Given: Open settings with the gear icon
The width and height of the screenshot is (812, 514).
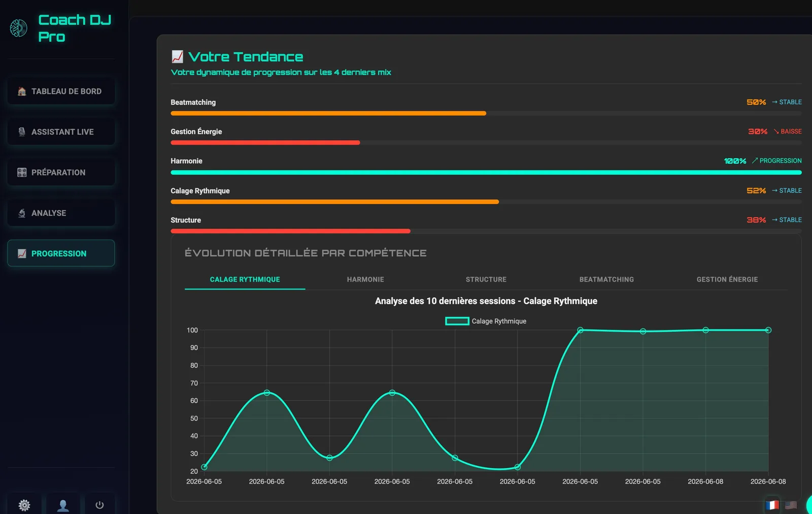Looking at the screenshot, I should click(x=24, y=505).
